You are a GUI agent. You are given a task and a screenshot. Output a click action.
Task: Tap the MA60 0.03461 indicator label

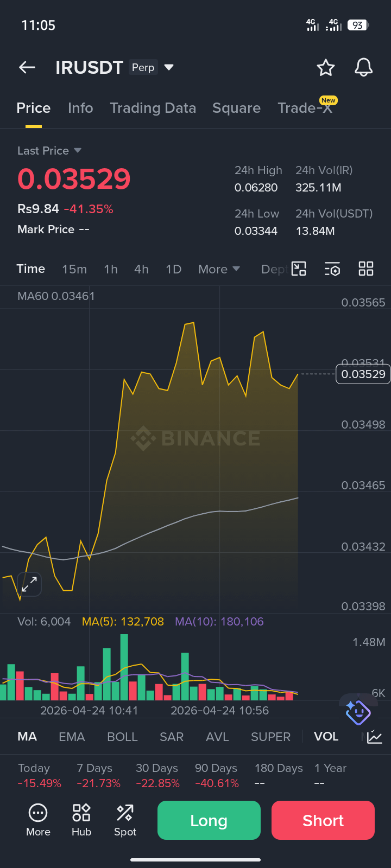(56, 296)
